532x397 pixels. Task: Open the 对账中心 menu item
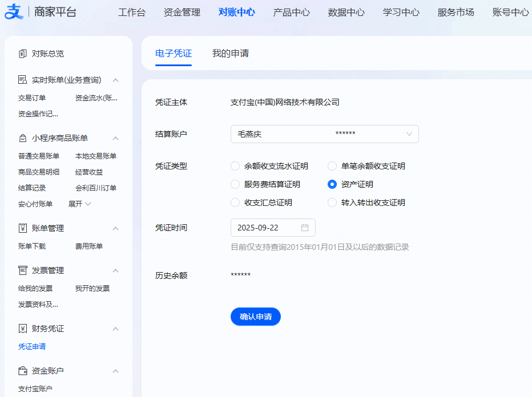[x=237, y=12]
